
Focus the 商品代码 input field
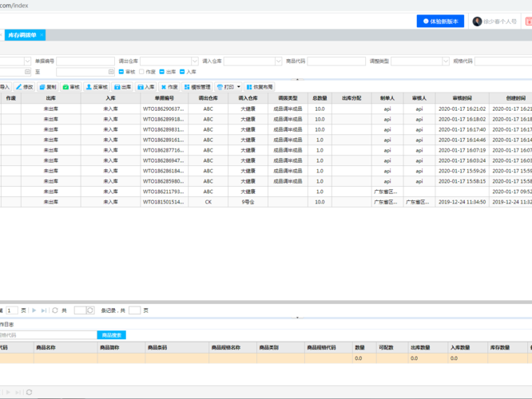tap(336, 61)
